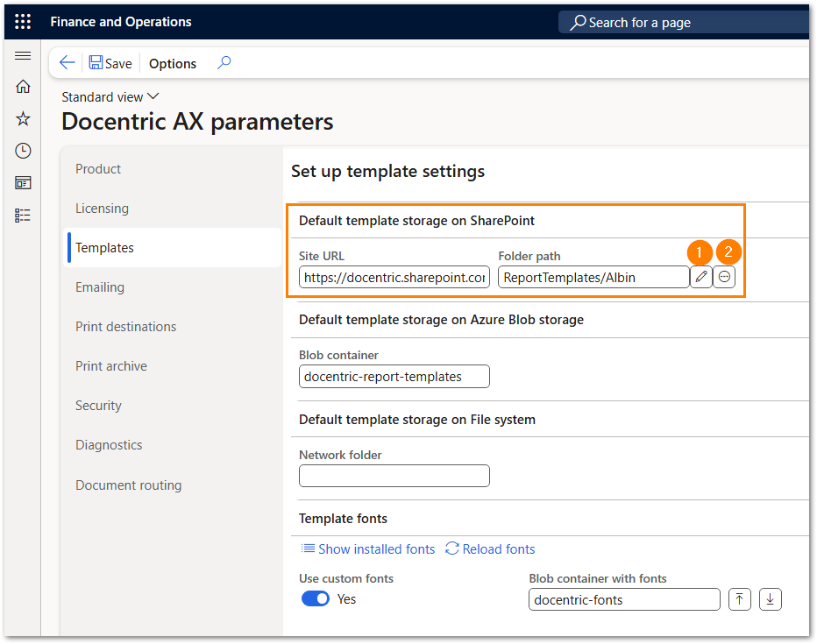The width and height of the screenshot is (817, 644).
Task: Click the ellipsis button beside Folder path
Action: pos(725,277)
